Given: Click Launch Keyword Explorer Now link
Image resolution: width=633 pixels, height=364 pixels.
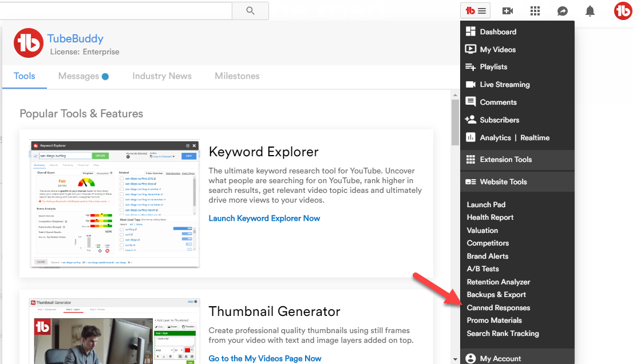Looking at the screenshot, I should [x=264, y=219].
